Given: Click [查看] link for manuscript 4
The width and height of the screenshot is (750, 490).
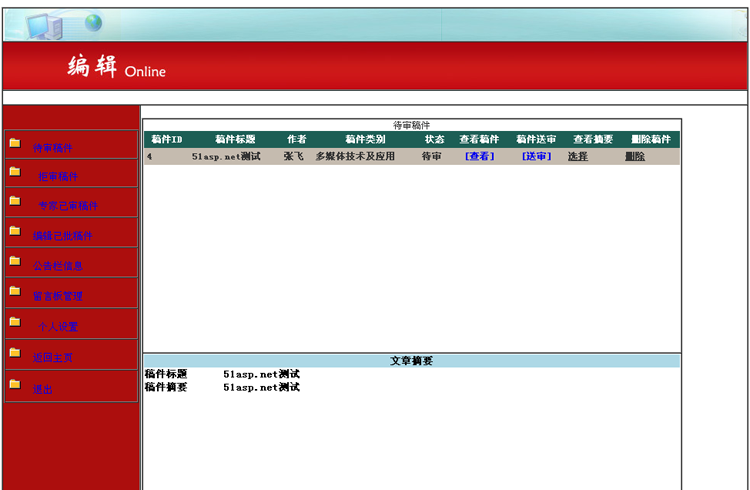Looking at the screenshot, I should tap(479, 156).
